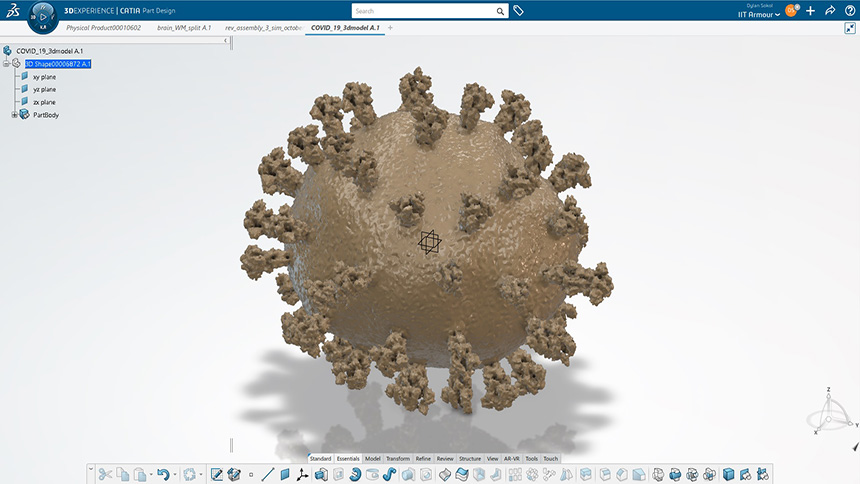Toggle full screen in top-right corner
860x484 pixels.
coord(849,28)
